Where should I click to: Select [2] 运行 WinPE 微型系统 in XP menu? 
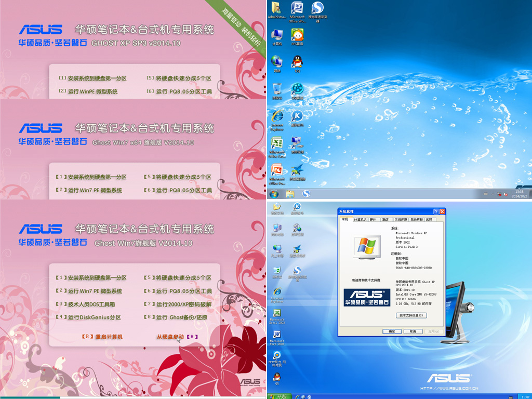tap(88, 91)
